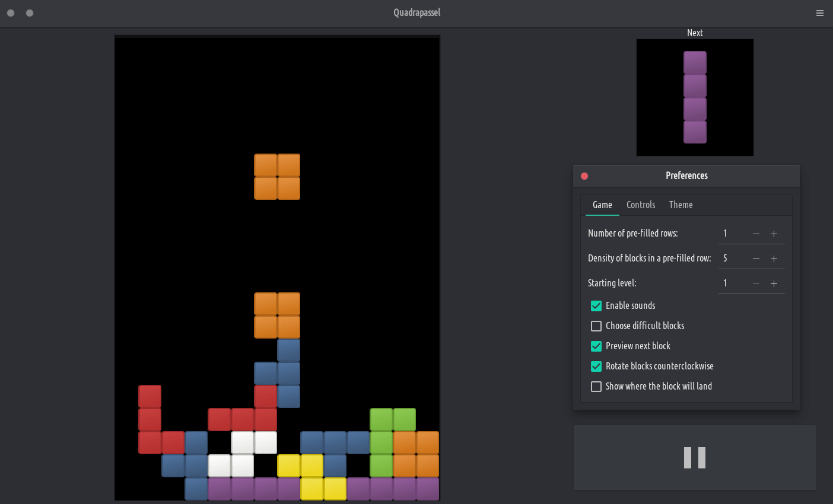This screenshot has height=504, width=833.
Task: Raise the starting level with plus
Action: (774, 284)
